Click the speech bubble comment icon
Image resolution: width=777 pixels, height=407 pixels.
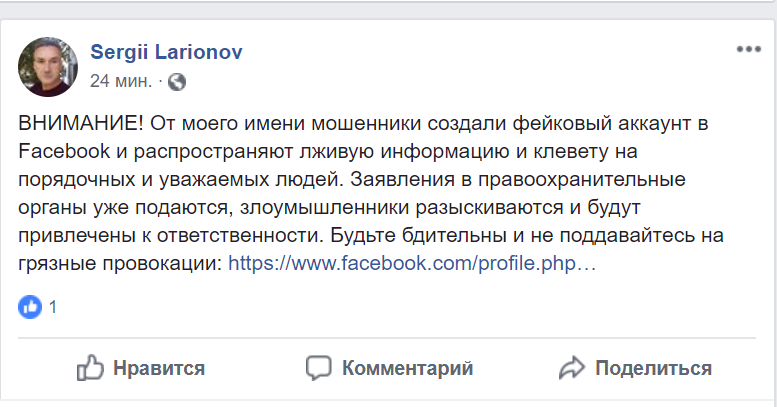(x=319, y=368)
